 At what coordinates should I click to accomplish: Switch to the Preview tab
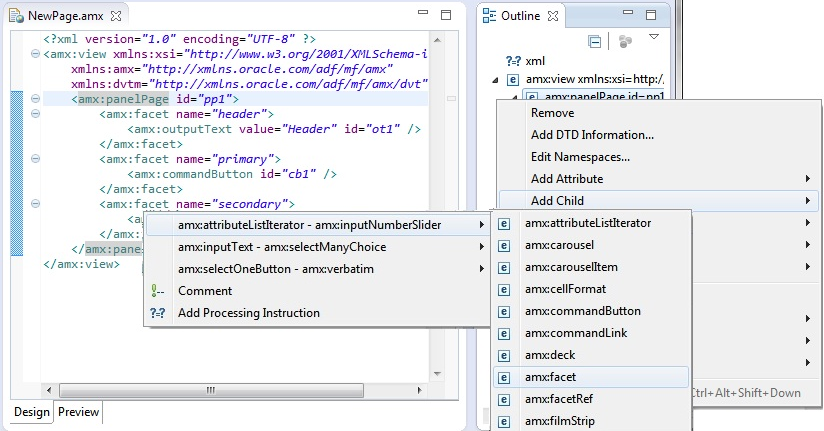pos(78,412)
